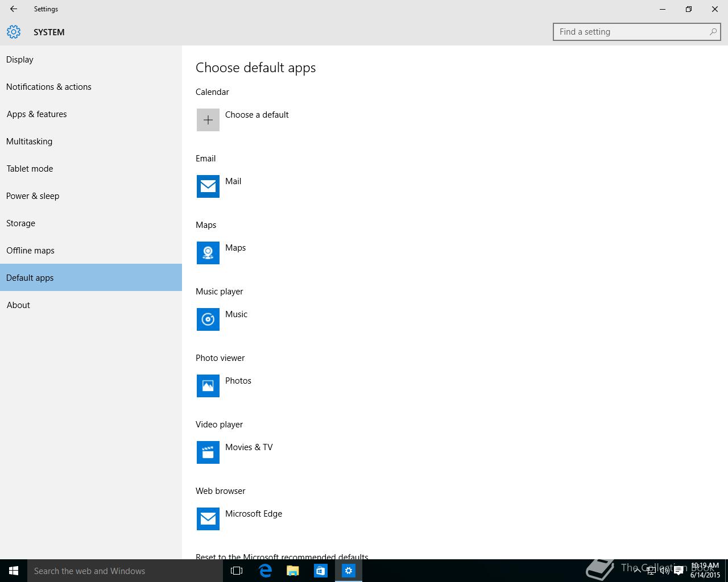Click the Settings taskbar icon
The image size is (728, 582).
tap(349, 571)
